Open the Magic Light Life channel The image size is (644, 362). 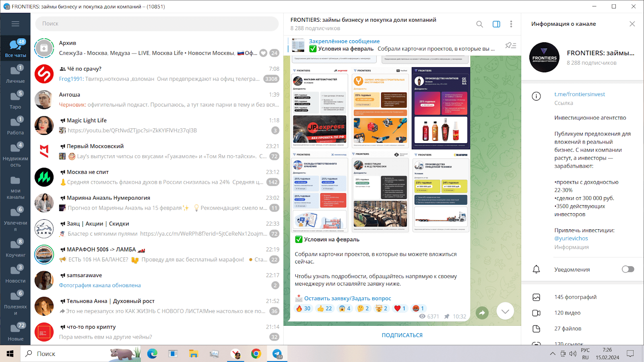point(157,125)
